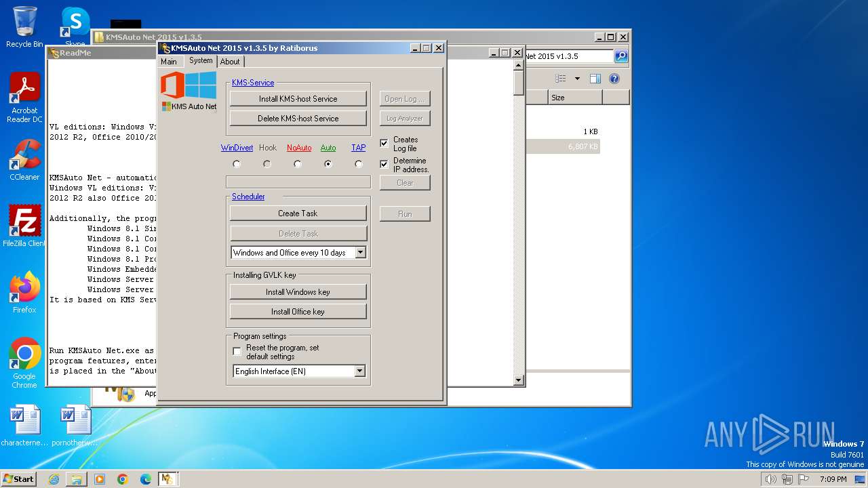
Task: Enable Reset the program default settings
Action: point(237,351)
